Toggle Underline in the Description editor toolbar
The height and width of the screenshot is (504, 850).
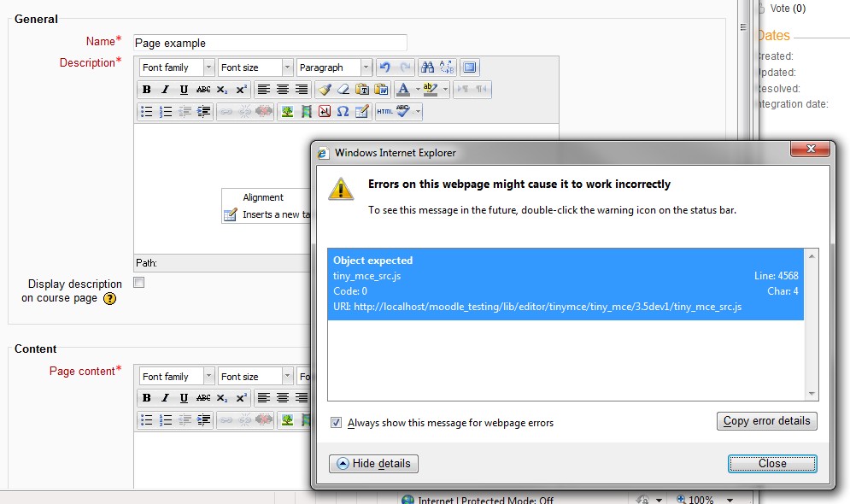pyautogui.click(x=184, y=90)
